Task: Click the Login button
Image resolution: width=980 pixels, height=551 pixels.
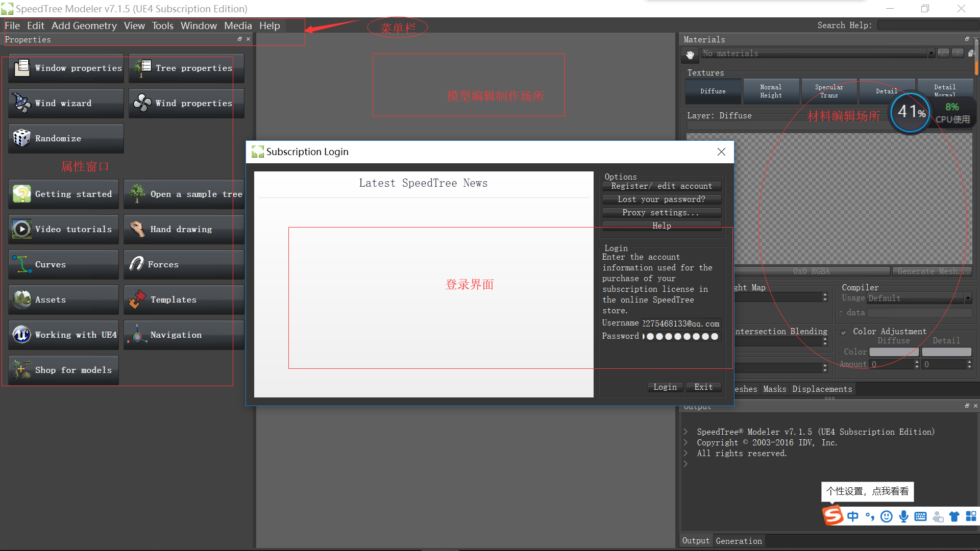Action: pos(665,387)
